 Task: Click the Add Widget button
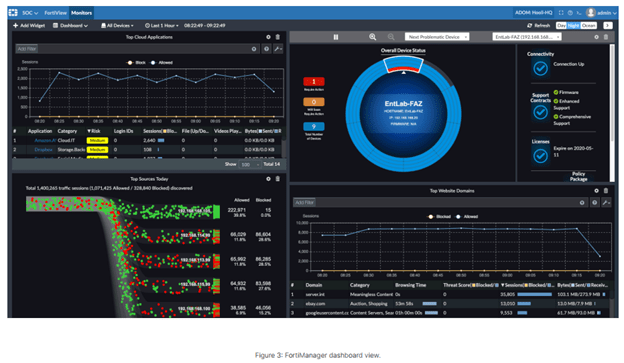(29, 25)
